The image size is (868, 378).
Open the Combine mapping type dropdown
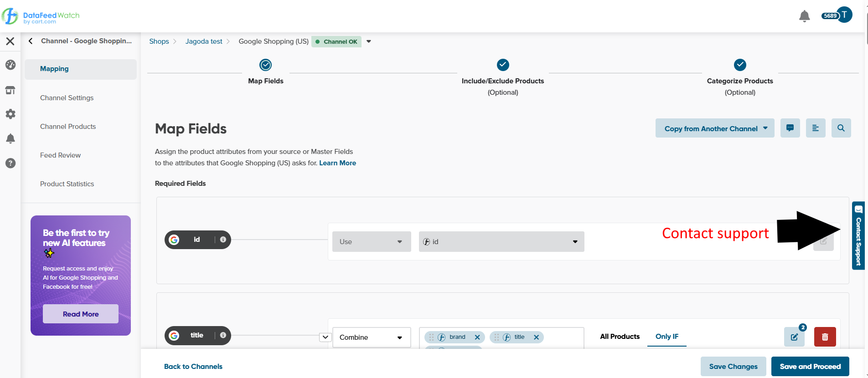(371, 337)
